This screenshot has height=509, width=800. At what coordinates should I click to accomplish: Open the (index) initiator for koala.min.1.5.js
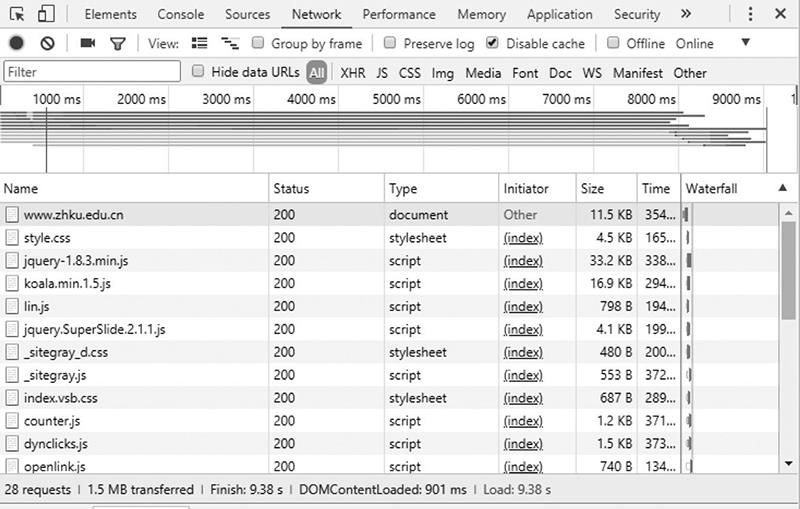pos(523,284)
